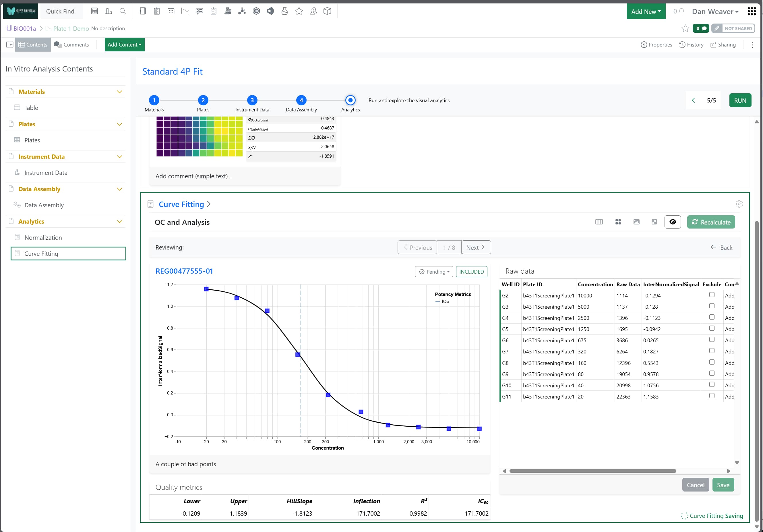Click the Recalculate button

[711, 222]
